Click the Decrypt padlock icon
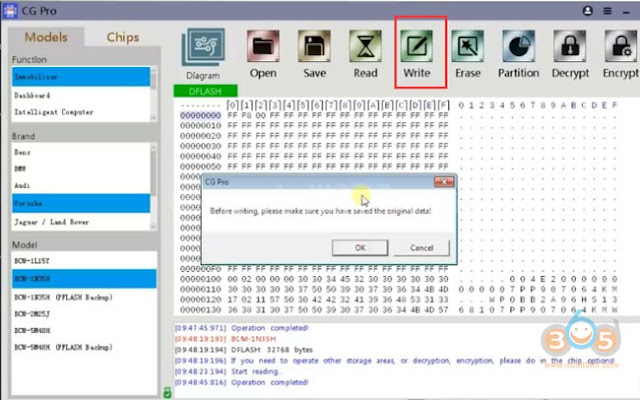Screen dimensions: 640x400 (570, 46)
